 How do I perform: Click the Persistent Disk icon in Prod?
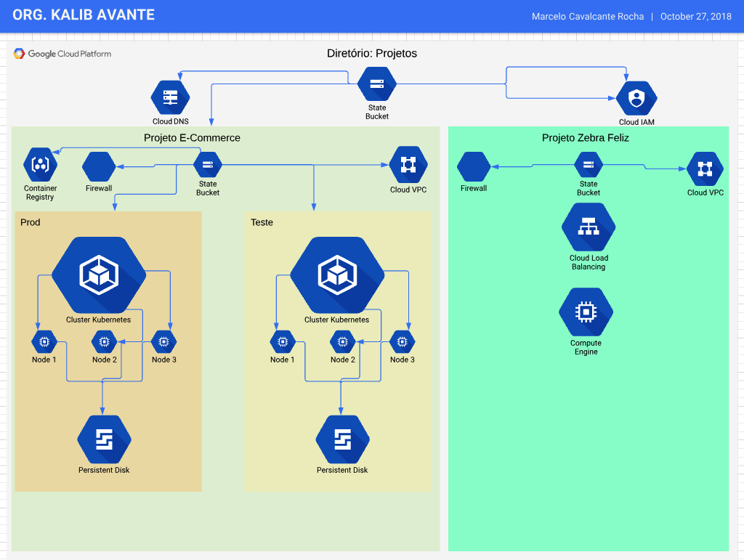point(104,439)
